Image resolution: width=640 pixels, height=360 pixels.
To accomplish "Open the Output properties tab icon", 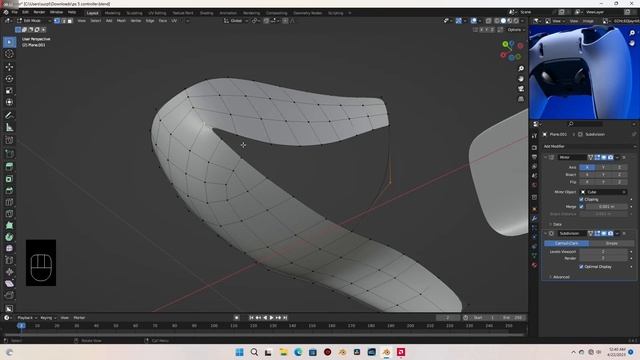I will coord(534,157).
